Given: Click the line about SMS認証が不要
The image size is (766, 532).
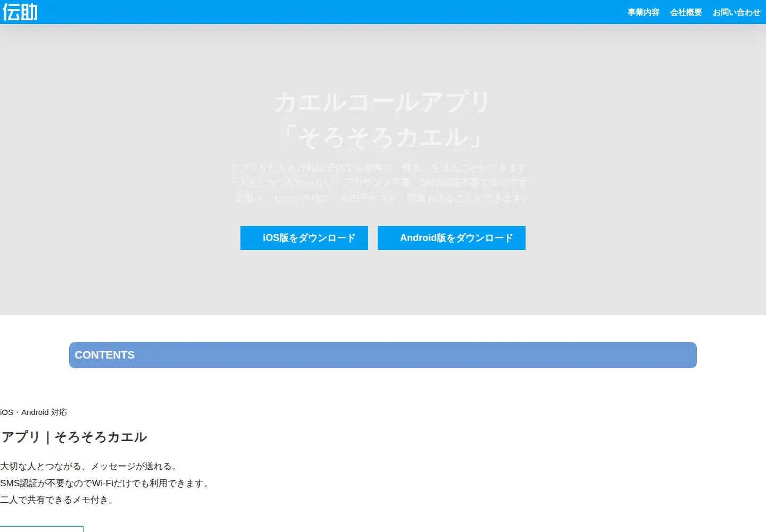Looking at the screenshot, I should (x=105, y=483).
